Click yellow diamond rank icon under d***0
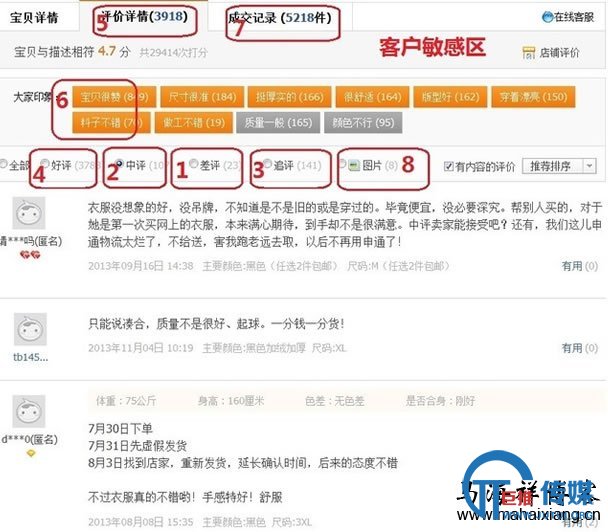Viewport: 608px width, 532px height. tap(31, 453)
